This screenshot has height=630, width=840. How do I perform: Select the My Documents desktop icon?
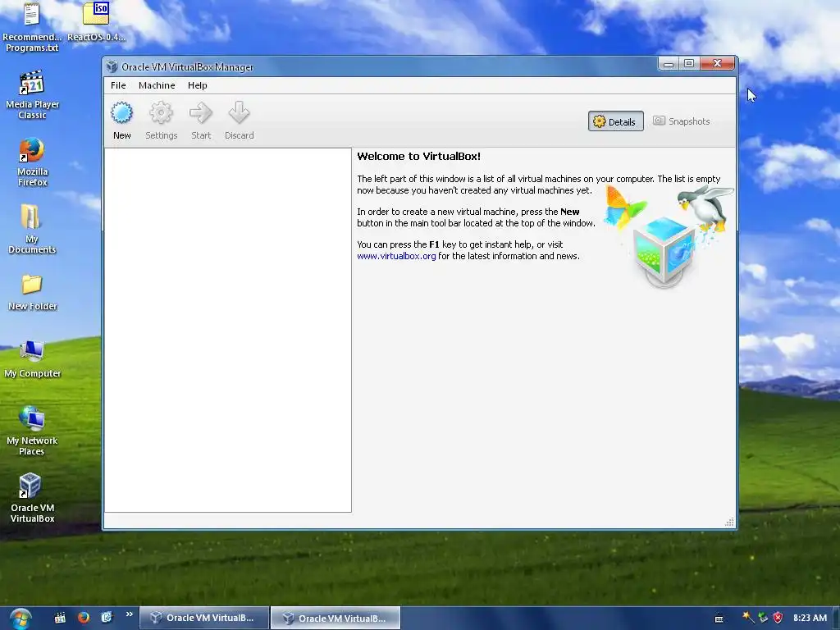32,229
